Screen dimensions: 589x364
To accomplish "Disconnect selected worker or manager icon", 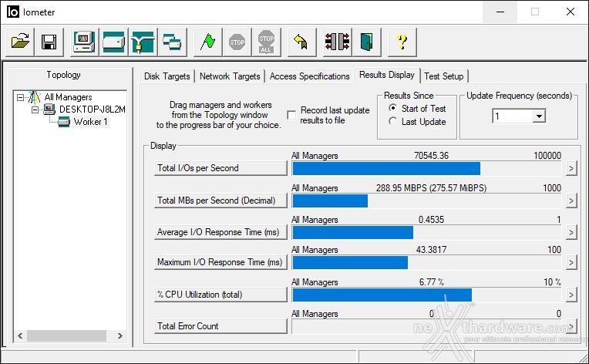I will tap(338, 42).
